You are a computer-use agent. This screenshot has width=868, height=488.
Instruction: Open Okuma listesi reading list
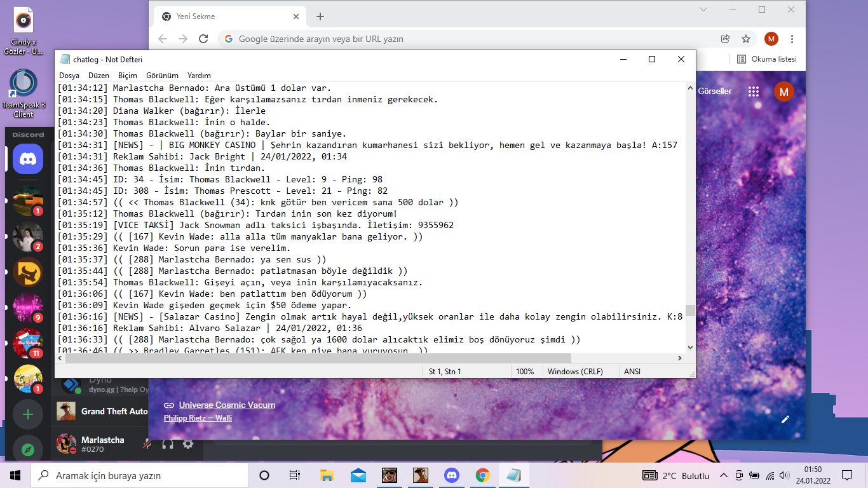(767, 59)
